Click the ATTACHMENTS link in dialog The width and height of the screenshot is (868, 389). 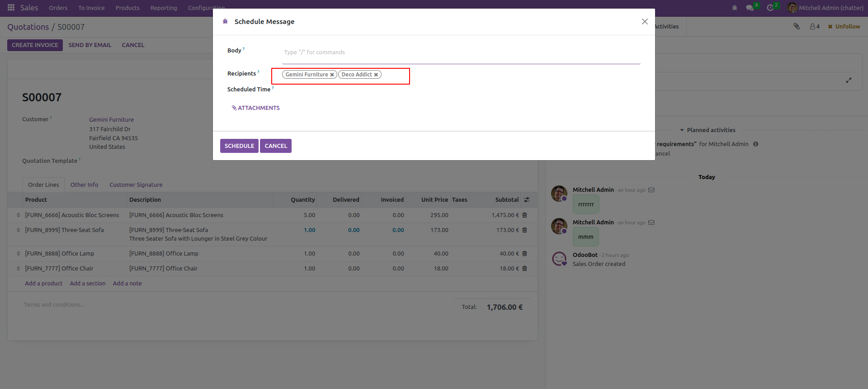(x=256, y=108)
